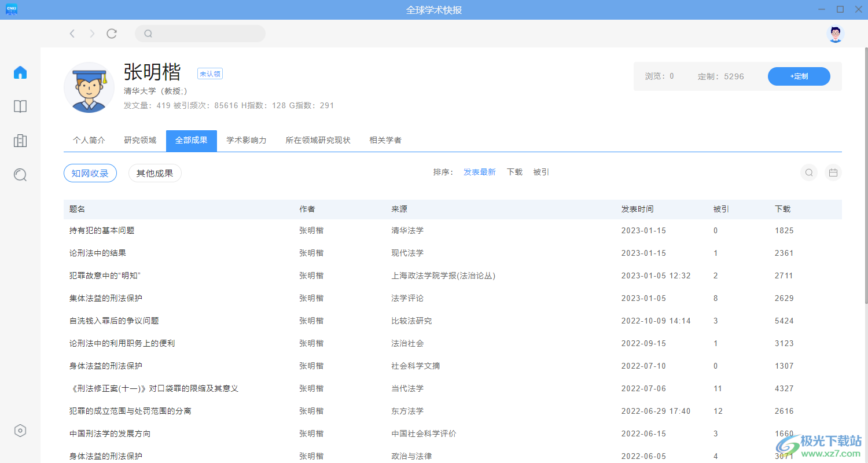
Task: Select 知网收录 filter
Action: (90, 172)
